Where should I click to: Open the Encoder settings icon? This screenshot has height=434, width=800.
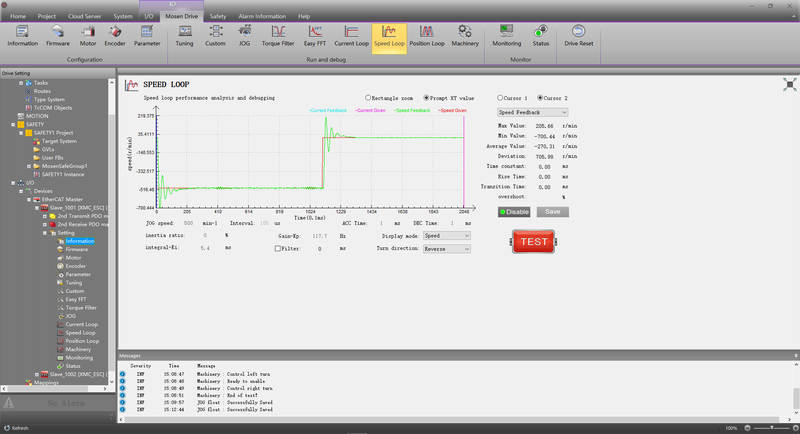tap(115, 36)
